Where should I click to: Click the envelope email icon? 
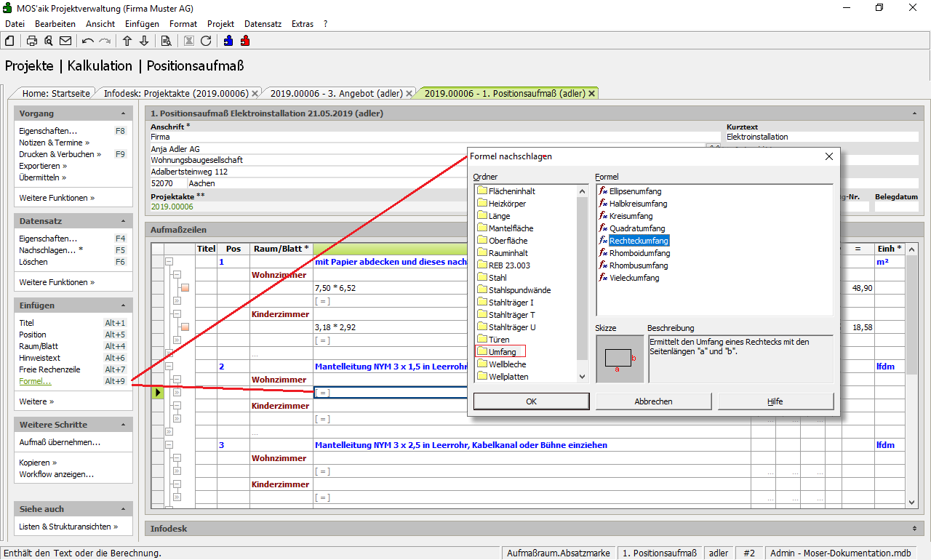click(65, 41)
